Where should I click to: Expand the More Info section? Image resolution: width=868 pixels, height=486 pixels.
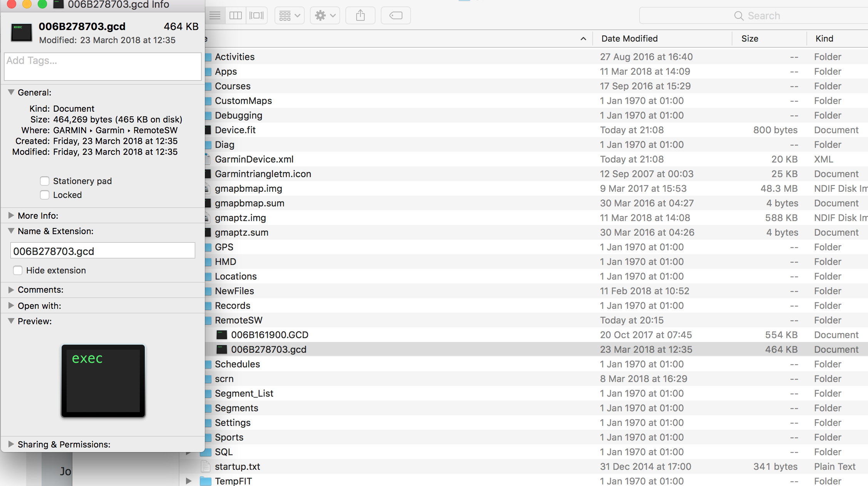click(x=11, y=216)
